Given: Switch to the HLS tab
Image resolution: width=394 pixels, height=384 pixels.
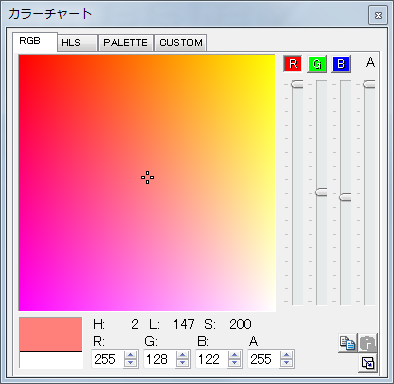Looking at the screenshot, I should click(77, 43).
